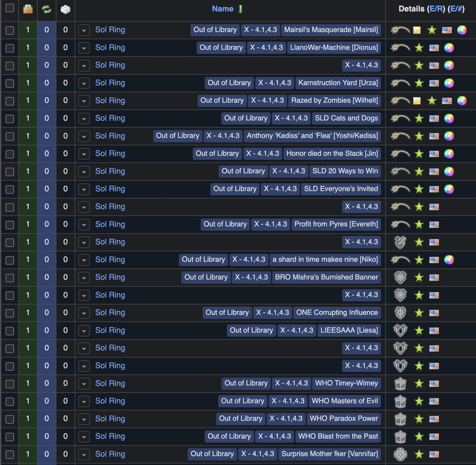Click the US flag icon in LIEESAAA row

[434, 331]
